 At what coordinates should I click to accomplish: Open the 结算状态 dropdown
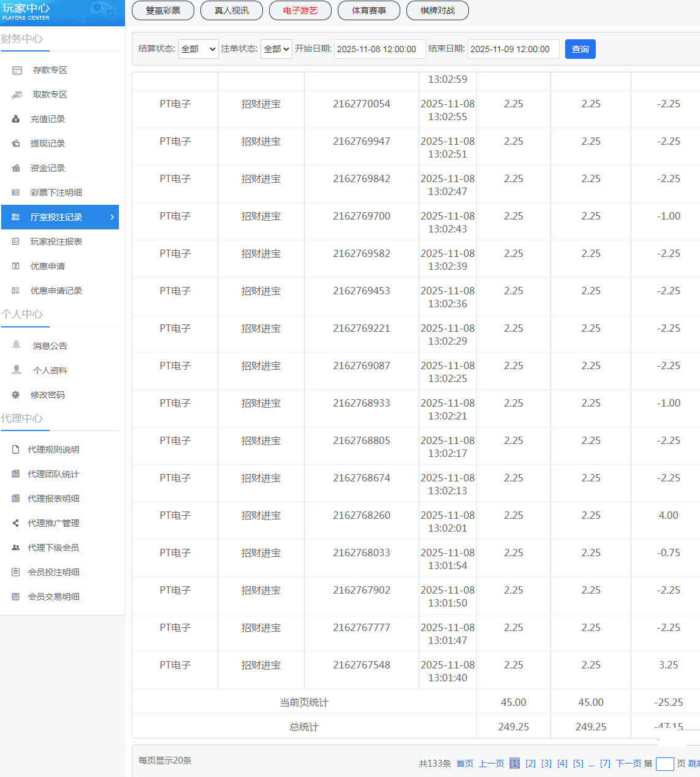click(198, 49)
